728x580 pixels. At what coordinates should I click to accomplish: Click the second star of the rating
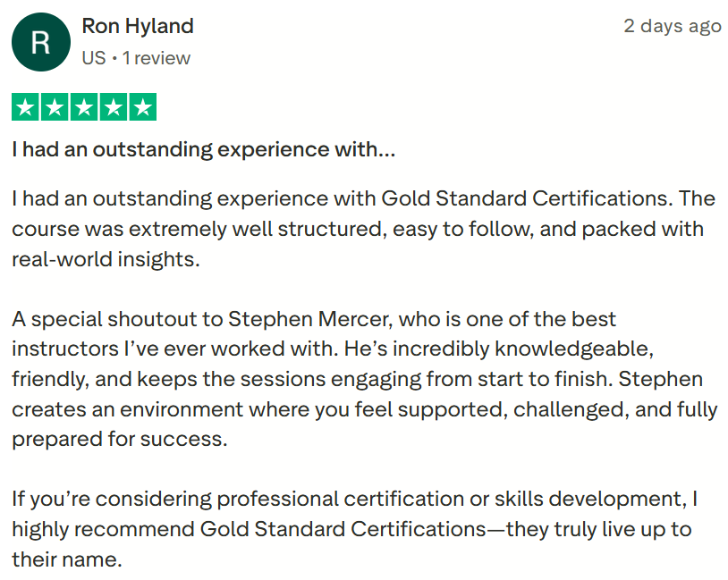click(x=55, y=108)
